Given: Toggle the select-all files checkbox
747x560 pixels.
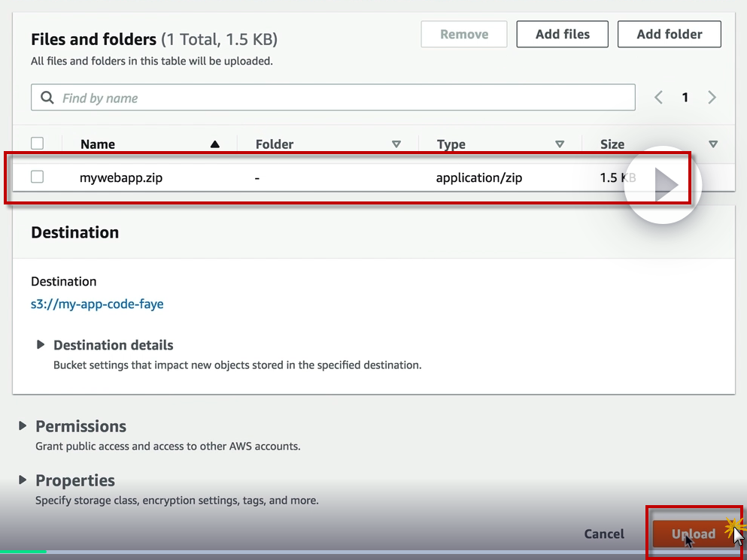Looking at the screenshot, I should 37,144.
